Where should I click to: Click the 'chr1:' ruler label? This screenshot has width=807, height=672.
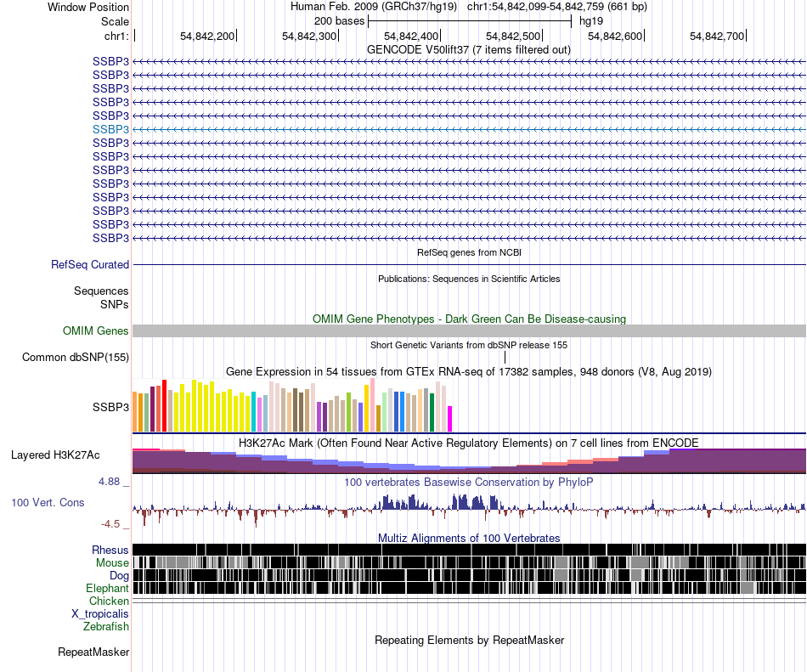click(x=116, y=36)
